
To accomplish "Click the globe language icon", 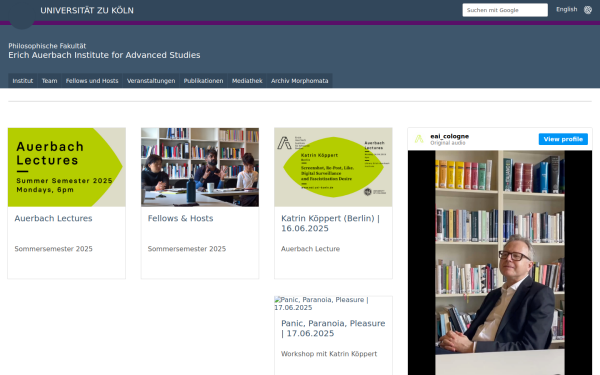I will pyautogui.click(x=588, y=10).
